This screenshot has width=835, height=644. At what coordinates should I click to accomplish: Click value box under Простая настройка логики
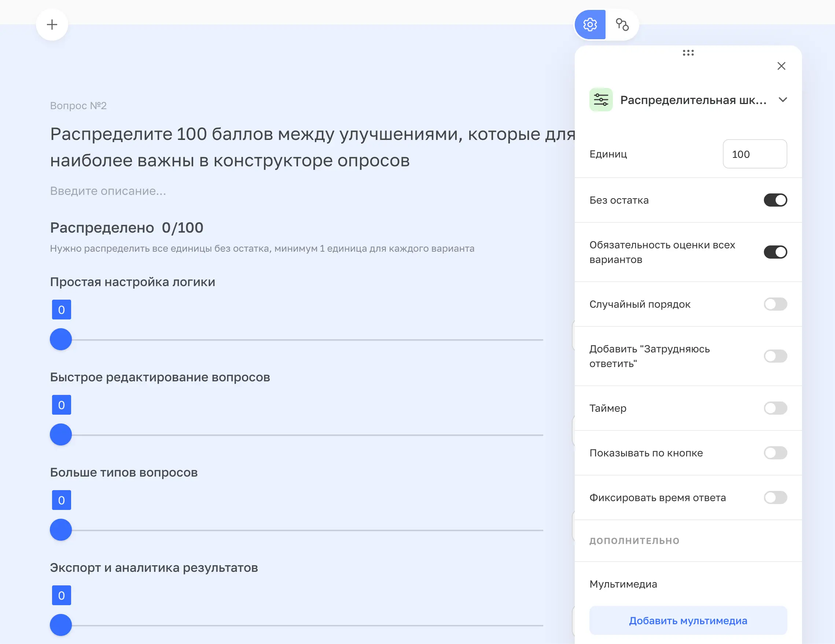click(x=62, y=310)
